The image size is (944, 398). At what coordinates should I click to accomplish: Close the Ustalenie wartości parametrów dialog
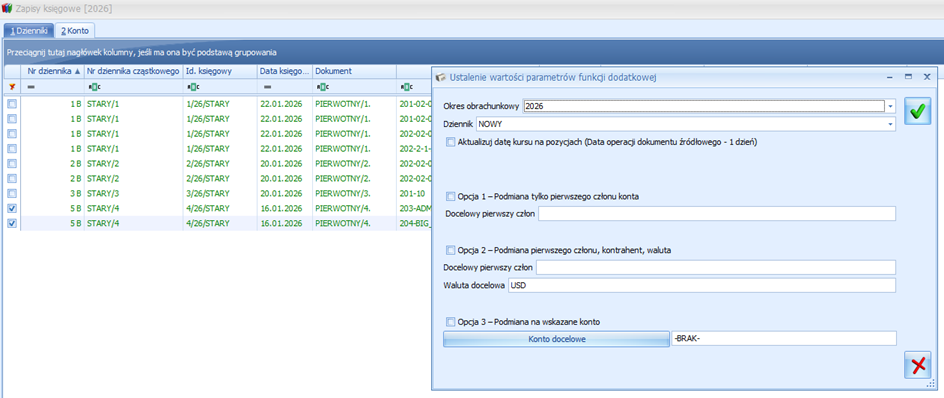click(927, 77)
